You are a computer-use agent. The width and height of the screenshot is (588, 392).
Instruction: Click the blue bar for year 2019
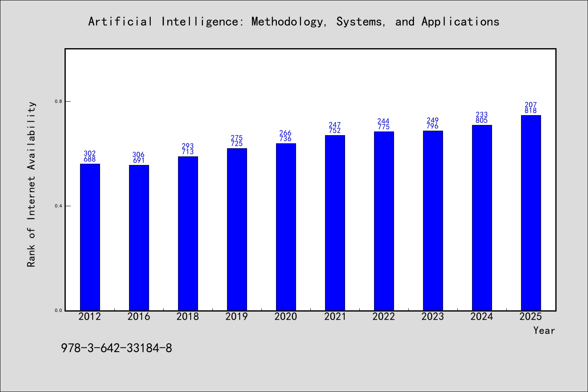(237, 229)
